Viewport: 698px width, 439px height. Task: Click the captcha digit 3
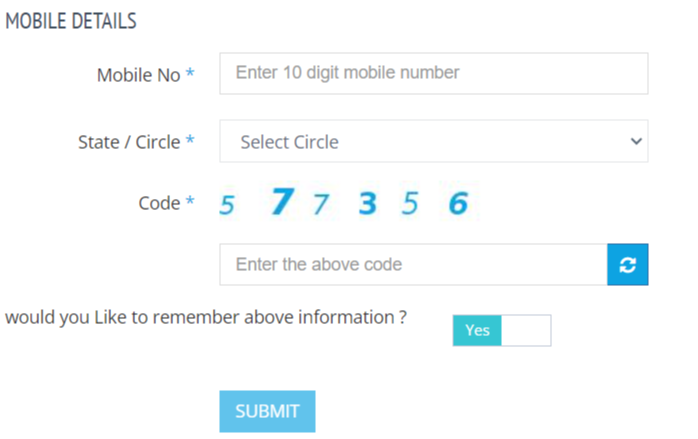click(368, 203)
